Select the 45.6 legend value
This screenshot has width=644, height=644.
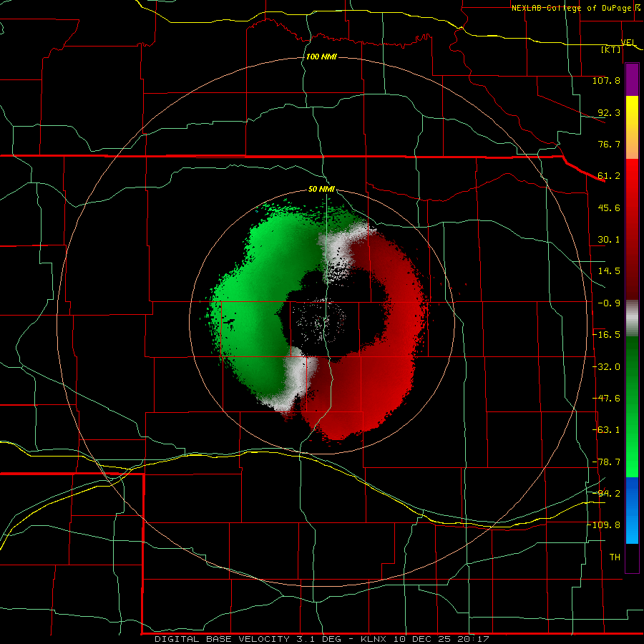pyautogui.click(x=609, y=208)
